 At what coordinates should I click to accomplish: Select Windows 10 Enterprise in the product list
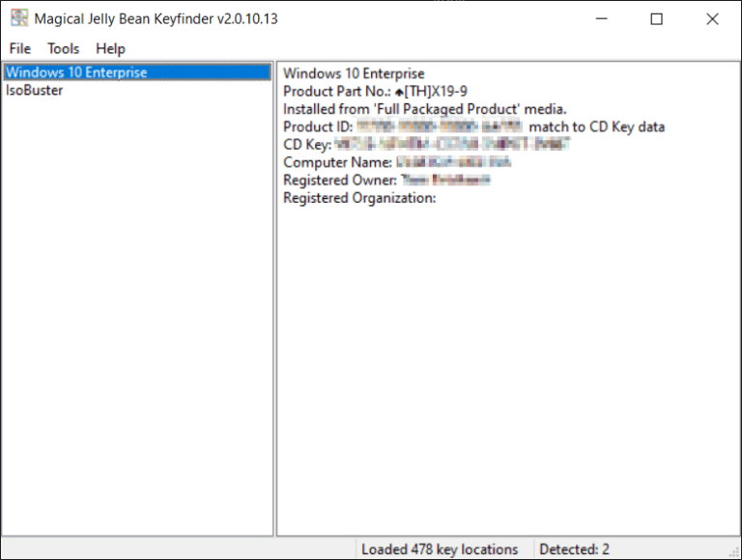coord(77,72)
